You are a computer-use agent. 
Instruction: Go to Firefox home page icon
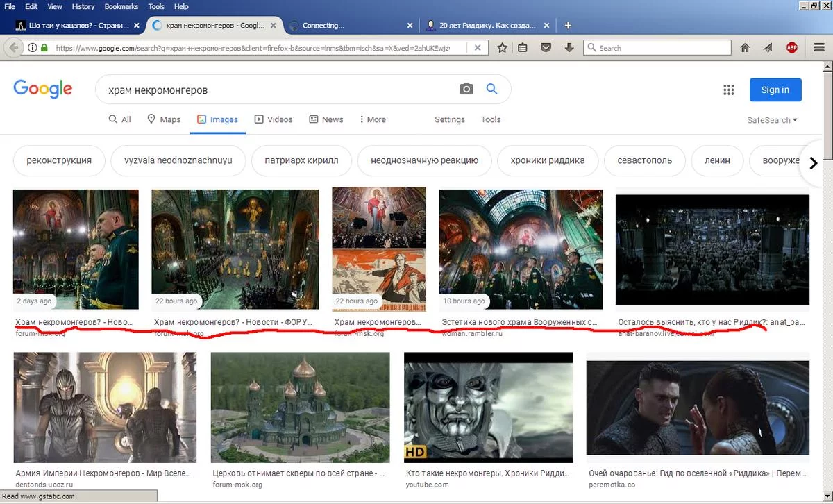pyautogui.click(x=745, y=48)
